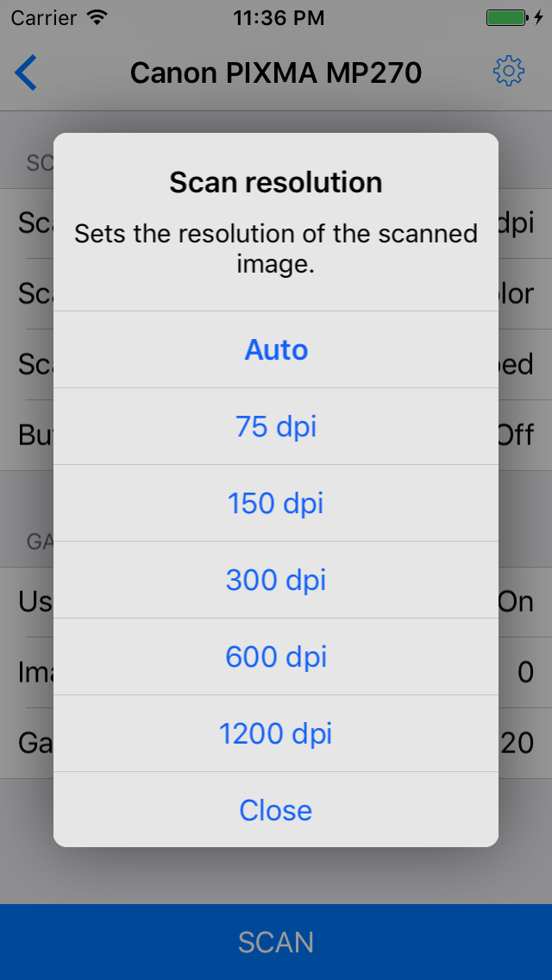The width and height of the screenshot is (552, 980).
Task: Tap the back chevron arrow
Action: 26,72
